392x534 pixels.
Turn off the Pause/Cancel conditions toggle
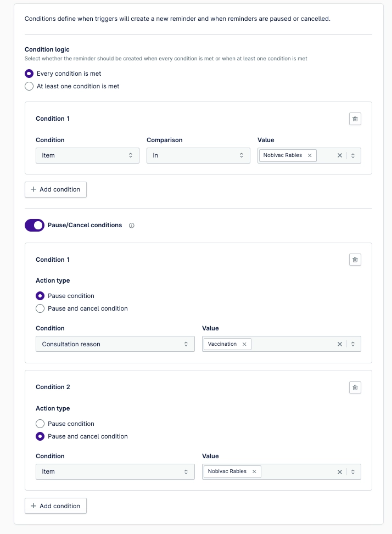[35, 225]
